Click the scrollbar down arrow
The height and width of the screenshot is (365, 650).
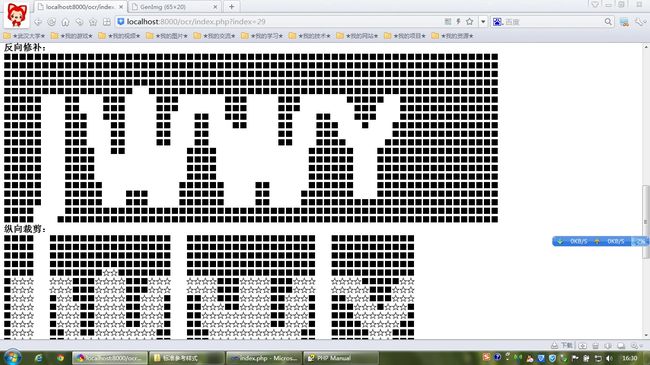(x=646, y=335)
